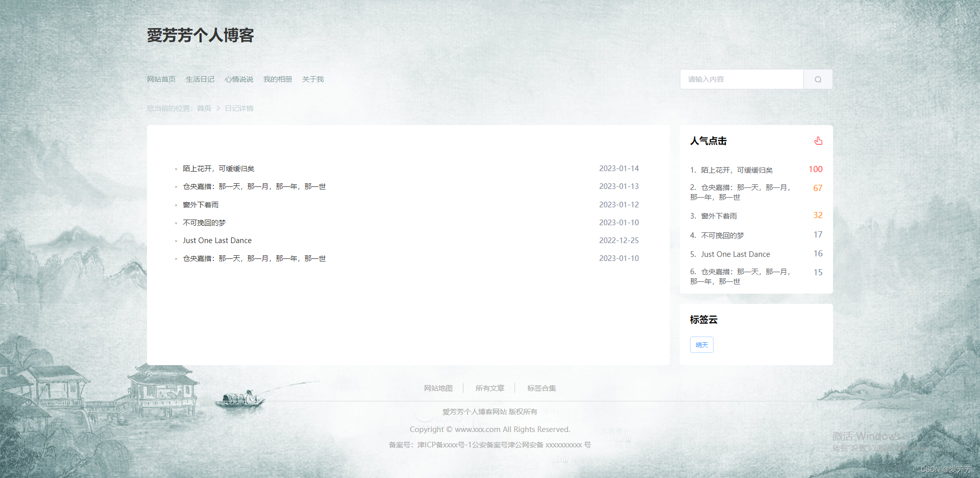
Task: Open 窗外下着雨 post in main list
Action: [x=201, y=205]
